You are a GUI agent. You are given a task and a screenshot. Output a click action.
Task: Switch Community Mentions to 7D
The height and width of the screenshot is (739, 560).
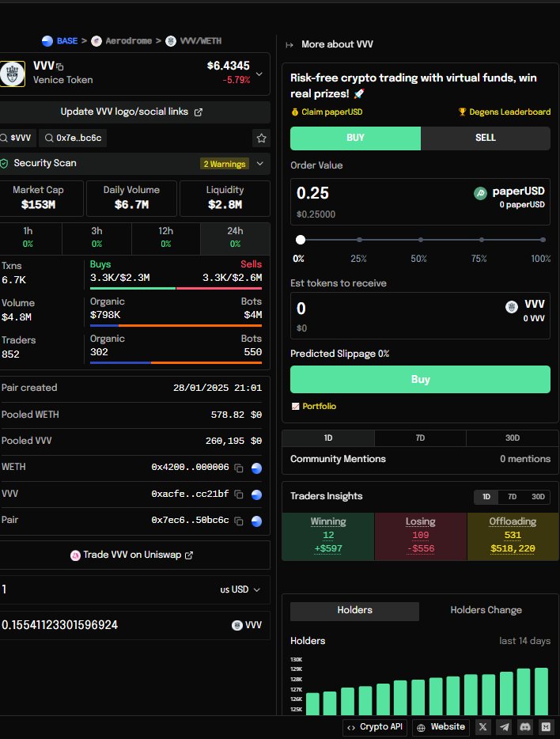pos(420,438)
